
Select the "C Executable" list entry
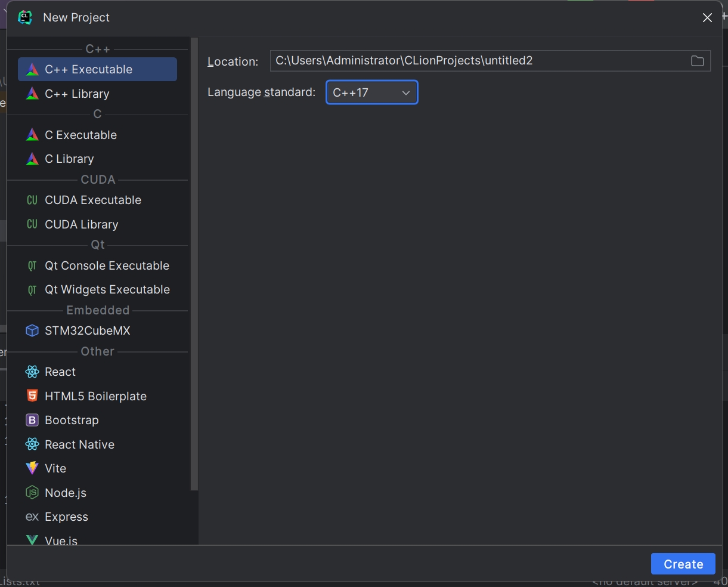(98, 135)
